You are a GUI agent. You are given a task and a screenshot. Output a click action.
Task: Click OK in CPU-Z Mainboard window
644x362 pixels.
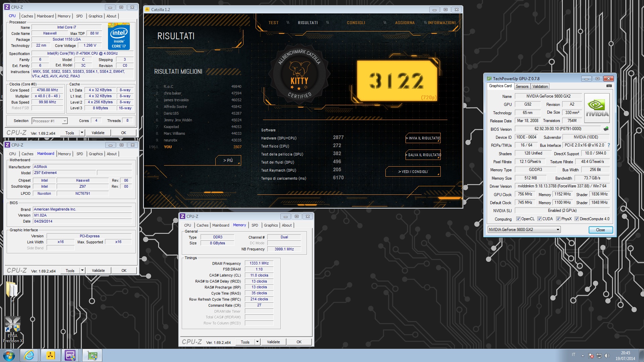124,270
